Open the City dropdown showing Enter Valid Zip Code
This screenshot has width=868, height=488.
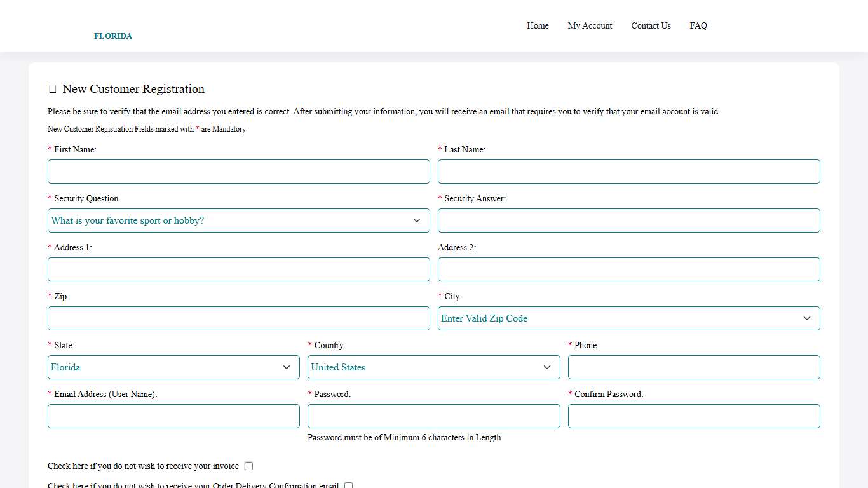[x=628, y=318]
